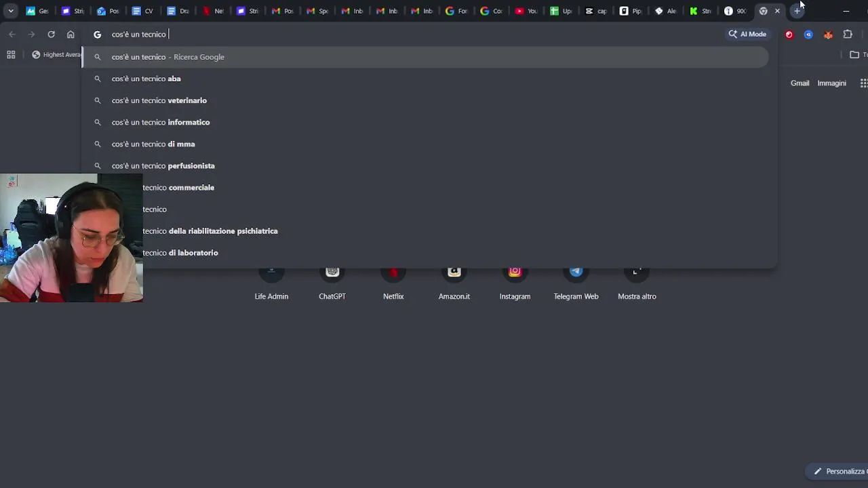Switch to the "Net" Netflix tab
Screen dimensions: 868x488
[214, 11]
